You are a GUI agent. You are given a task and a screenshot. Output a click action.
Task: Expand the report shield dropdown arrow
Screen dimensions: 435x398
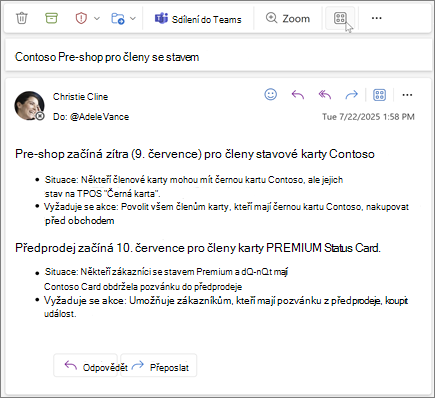click(x=97, y=18)
